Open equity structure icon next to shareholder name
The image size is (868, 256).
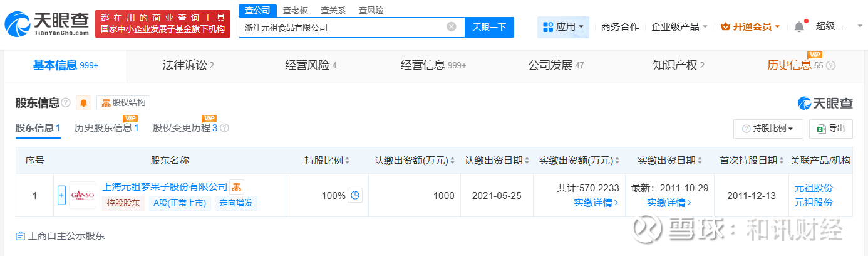(x=237, y=186)
